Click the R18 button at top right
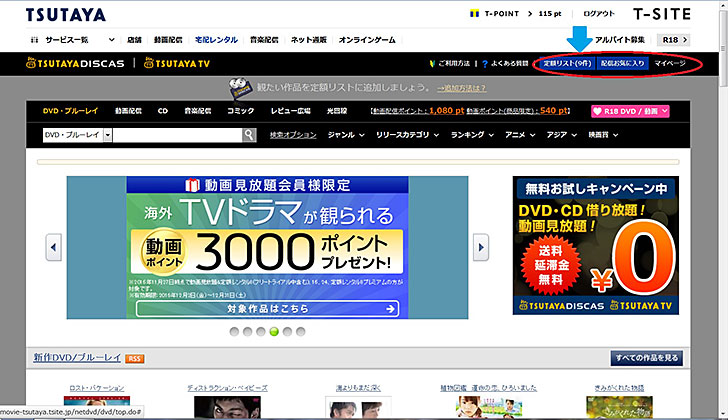Image resolution: width=728 pixels, height=420 pixels. 674,40
